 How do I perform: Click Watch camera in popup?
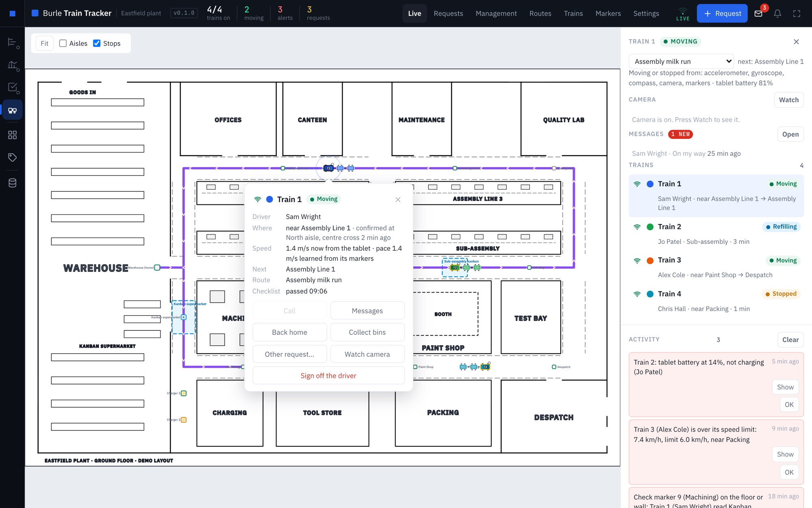click(x=367, y=354)
